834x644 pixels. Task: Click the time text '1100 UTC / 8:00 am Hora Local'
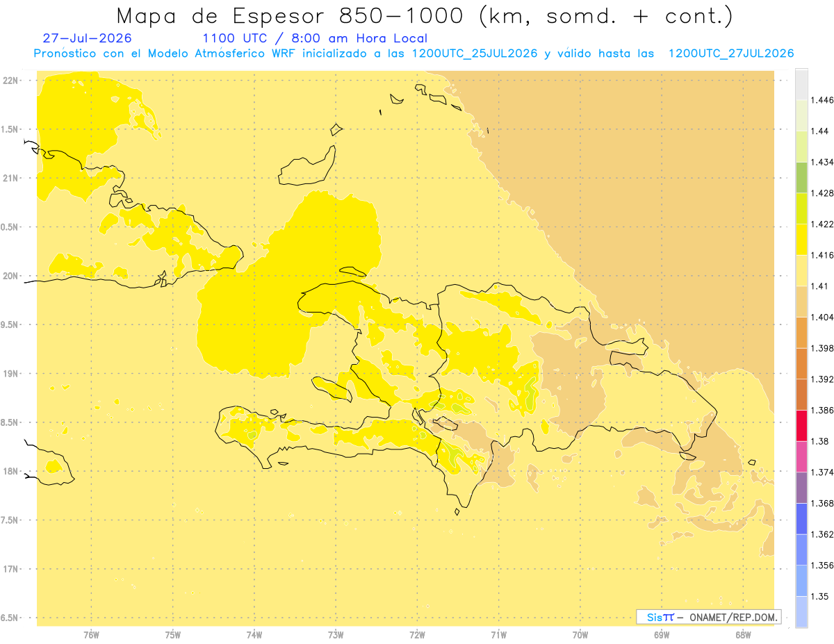click(x=315, y=38)
